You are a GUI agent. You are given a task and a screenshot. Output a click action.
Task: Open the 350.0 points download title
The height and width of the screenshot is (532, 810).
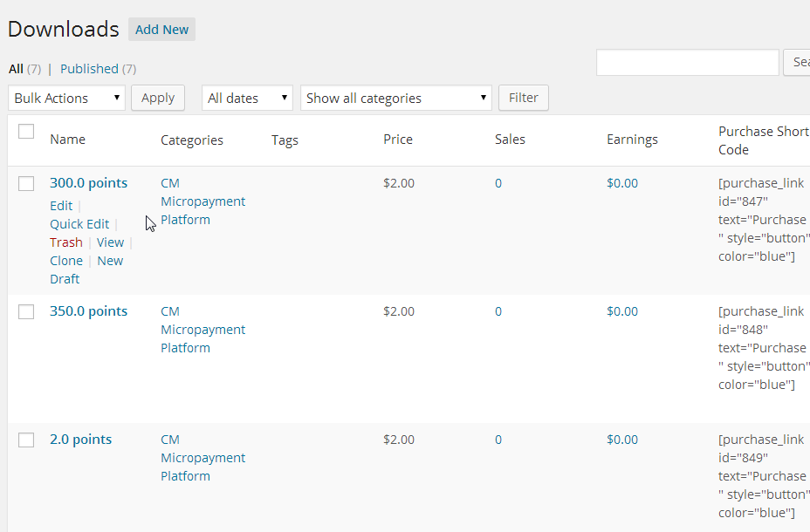[88, 311]
